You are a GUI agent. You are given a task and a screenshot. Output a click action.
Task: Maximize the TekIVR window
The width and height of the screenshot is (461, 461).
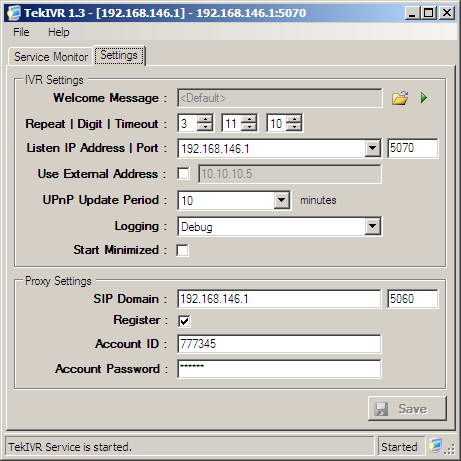click(x=428, y=13)
